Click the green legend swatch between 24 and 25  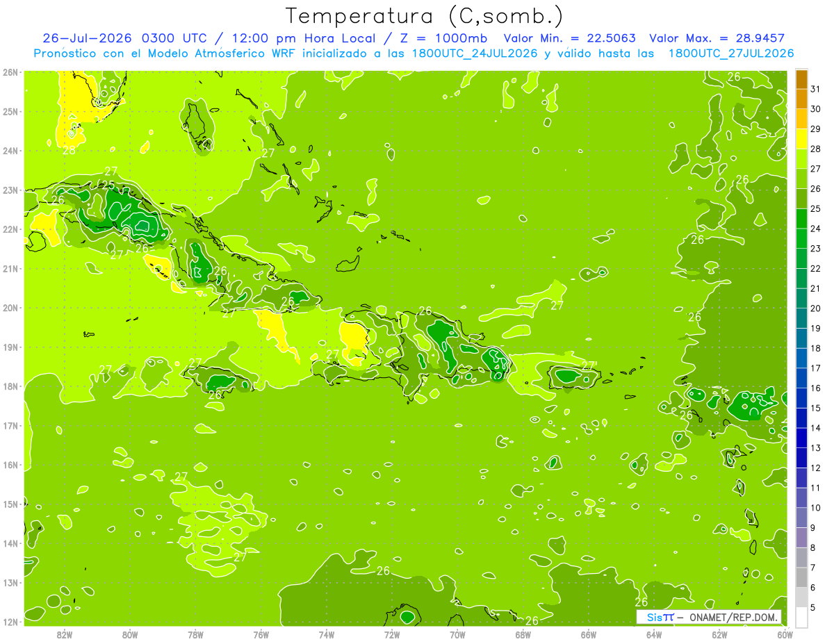[x=801, y=219]
